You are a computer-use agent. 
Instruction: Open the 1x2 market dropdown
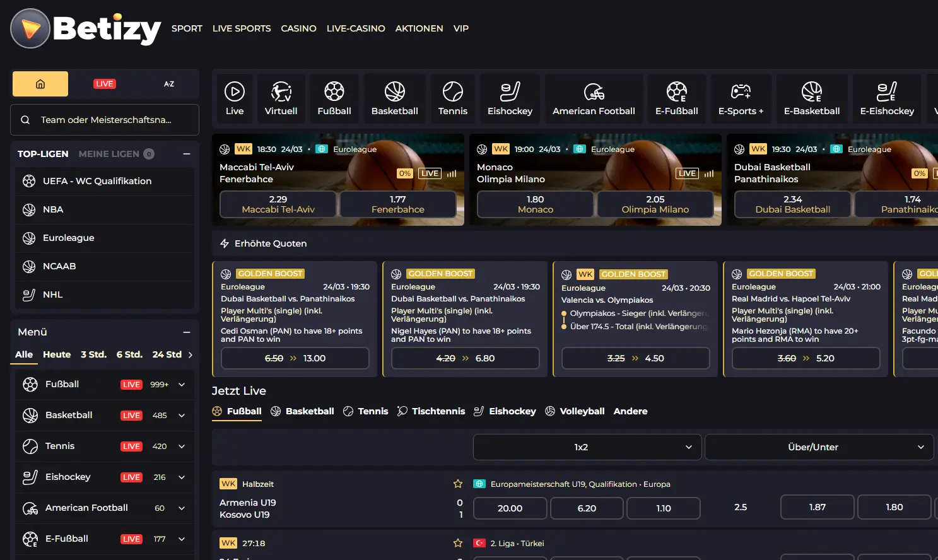[587, 447]
